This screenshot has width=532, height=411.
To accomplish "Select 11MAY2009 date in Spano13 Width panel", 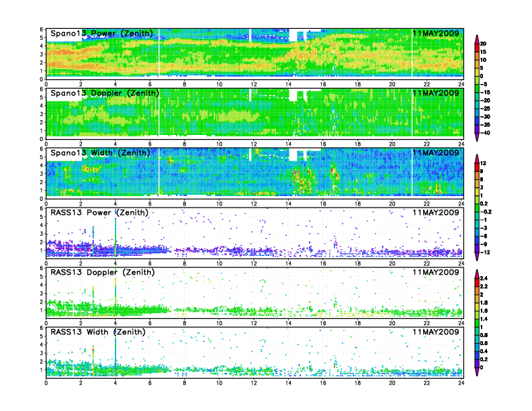I will coord(436,152).
